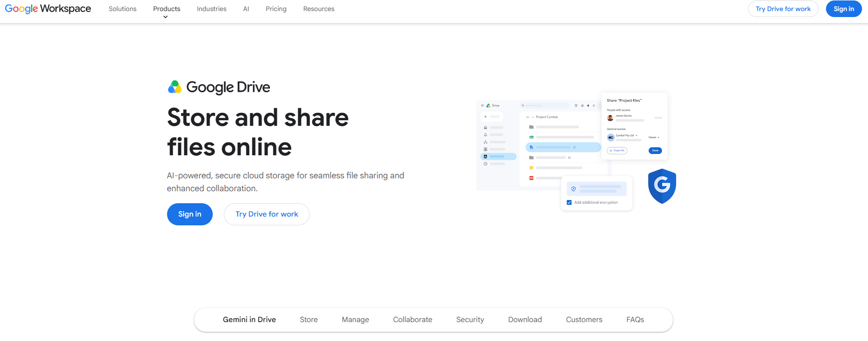Click the Sign in button in header
868x341 pixels.
[844, 9]
